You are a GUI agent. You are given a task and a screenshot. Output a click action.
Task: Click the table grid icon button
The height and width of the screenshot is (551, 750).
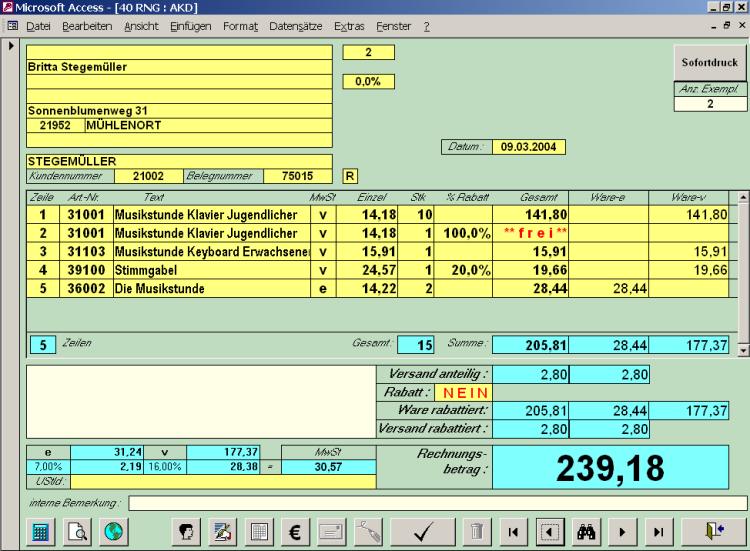pos(258,532)
